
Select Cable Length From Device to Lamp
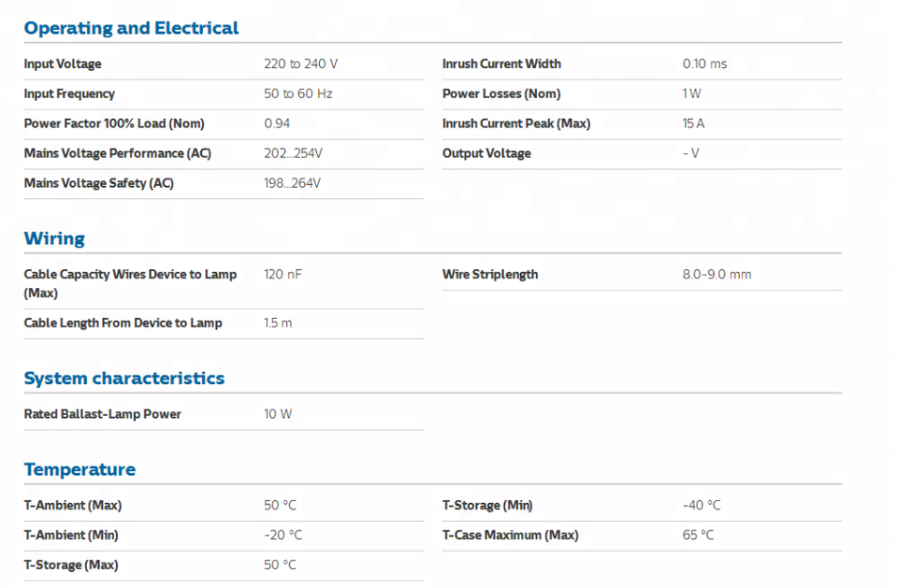pos(123,323)
